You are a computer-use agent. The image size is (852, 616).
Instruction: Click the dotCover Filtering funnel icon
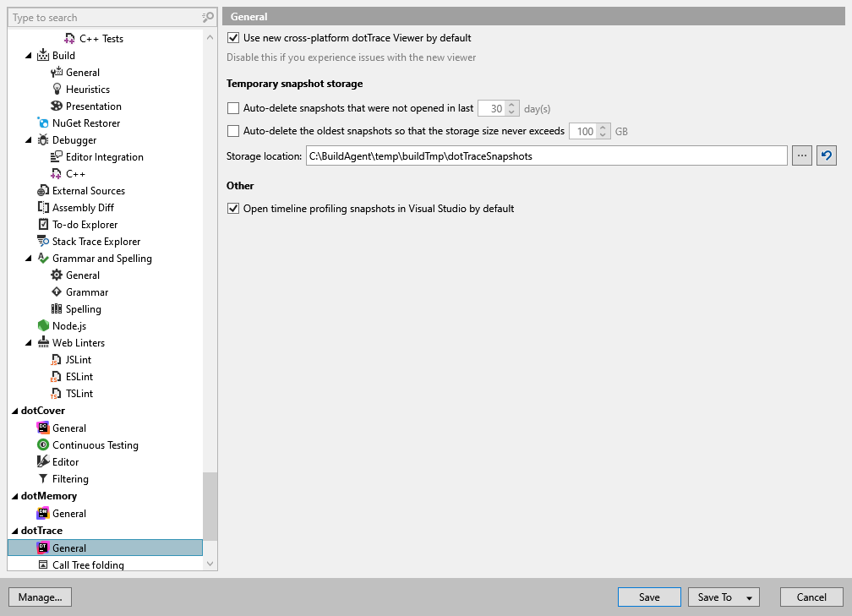(x=43, y=478)
